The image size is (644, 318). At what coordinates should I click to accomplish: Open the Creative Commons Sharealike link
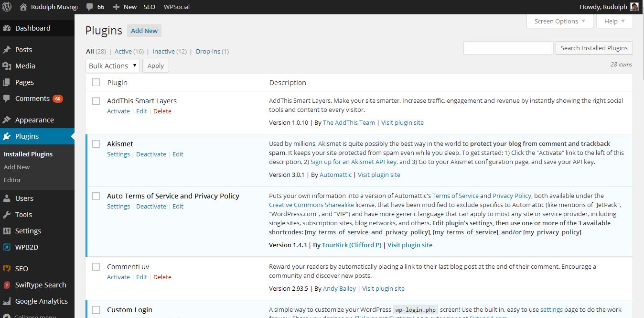[311, 205]
